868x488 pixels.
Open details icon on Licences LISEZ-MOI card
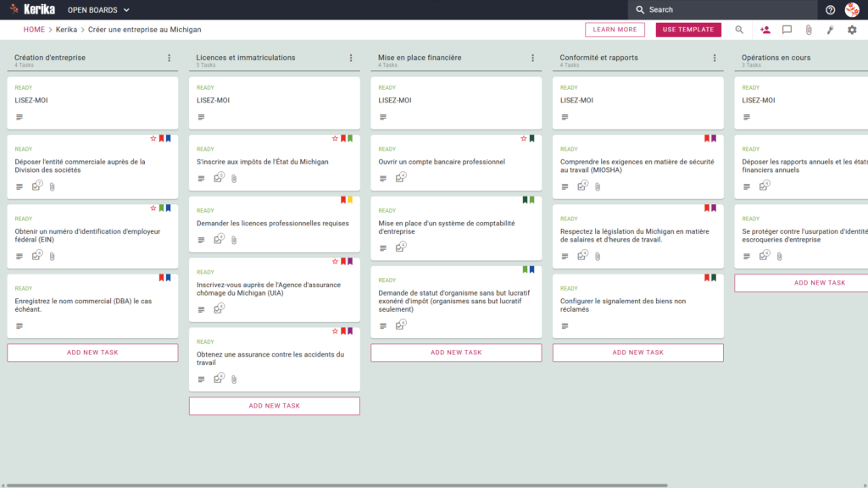201,117
